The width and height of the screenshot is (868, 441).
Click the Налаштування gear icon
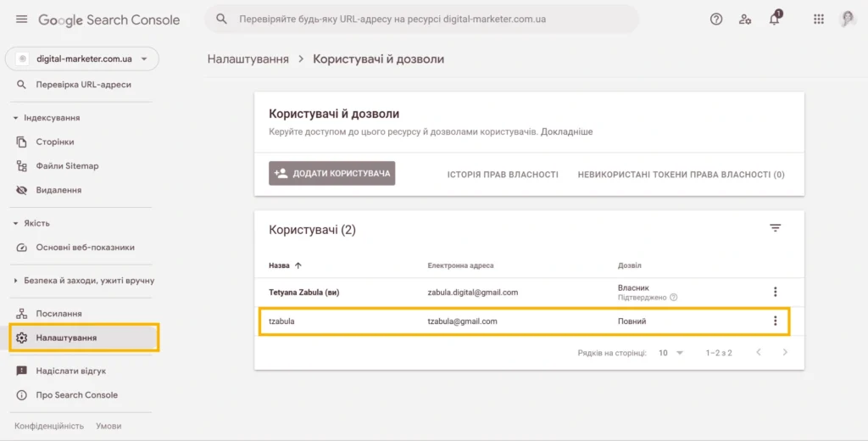coord(21,338)
